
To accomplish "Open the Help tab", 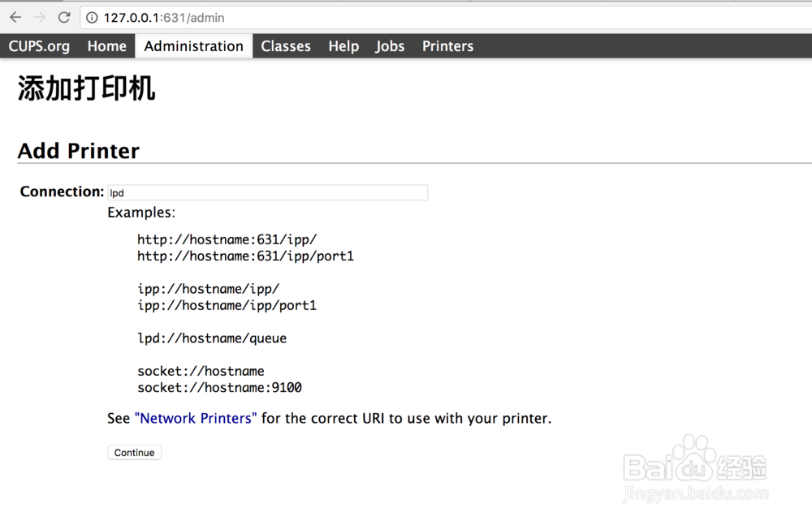I will pyautogui.click(x=343, y=46).
